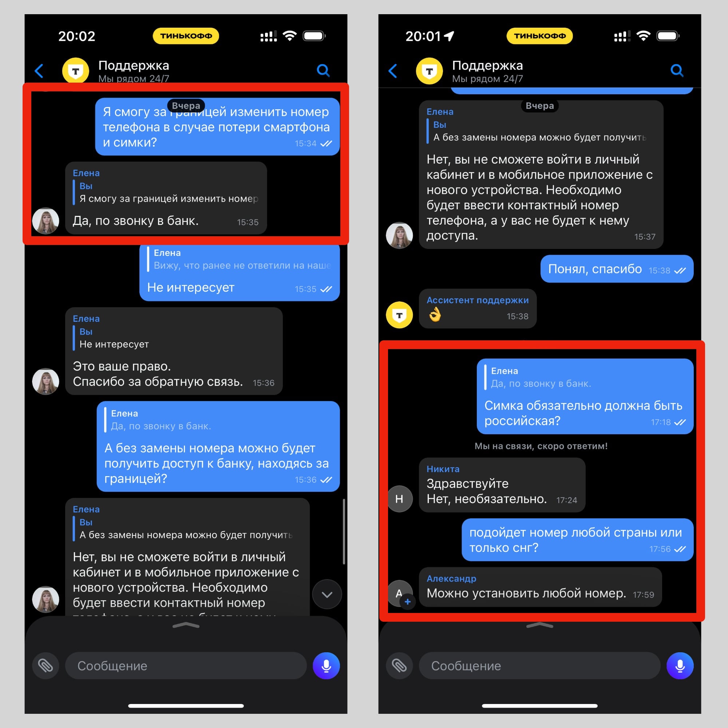Tap the paperclip attach icon in right chat
728x728 pixels.
click(399, 665)
